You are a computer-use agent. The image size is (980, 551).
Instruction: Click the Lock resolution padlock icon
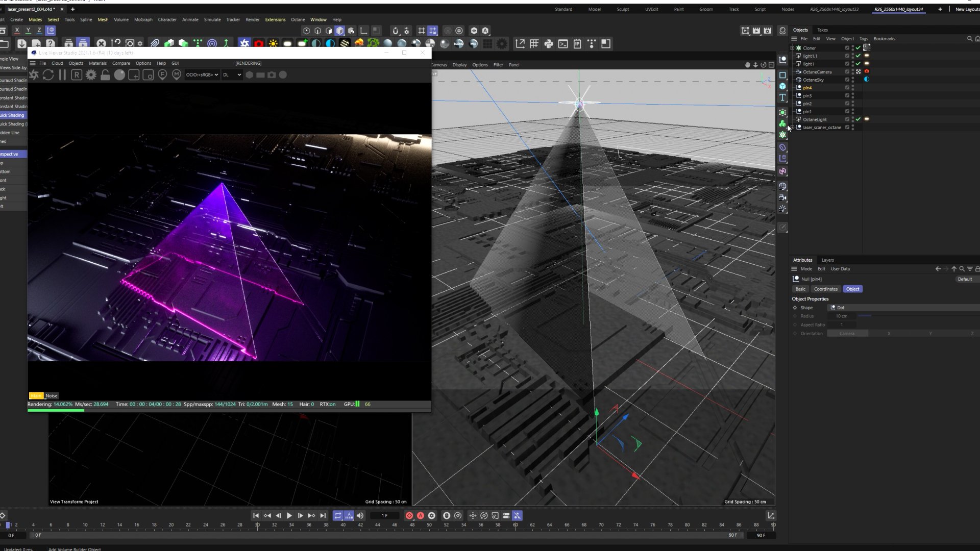coord(105,75)
